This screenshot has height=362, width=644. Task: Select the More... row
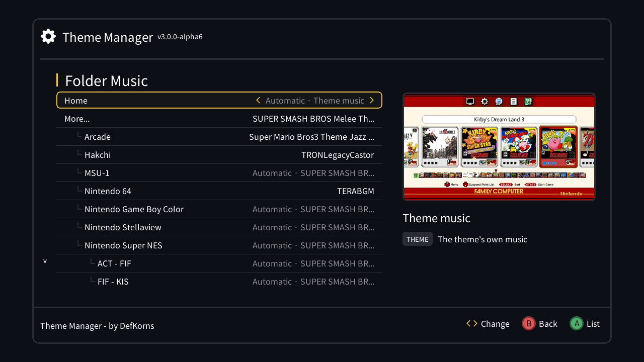pos(219,119)
